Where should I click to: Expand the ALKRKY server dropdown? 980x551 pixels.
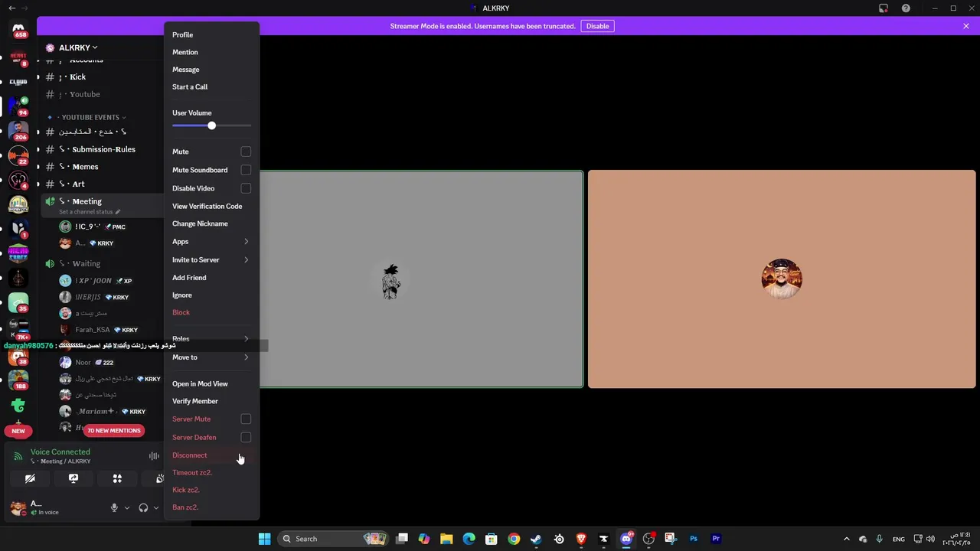[94, 47]
